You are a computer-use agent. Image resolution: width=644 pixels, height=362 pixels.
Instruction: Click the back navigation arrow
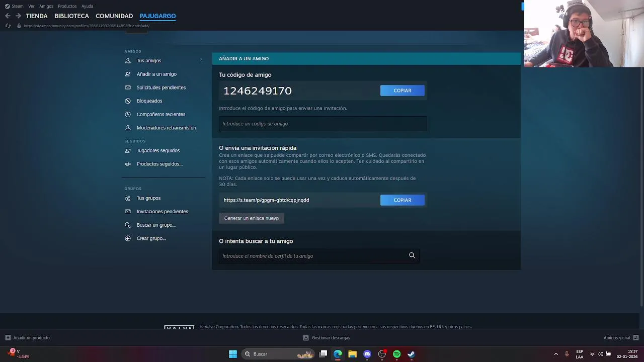[x=8, y=16]
